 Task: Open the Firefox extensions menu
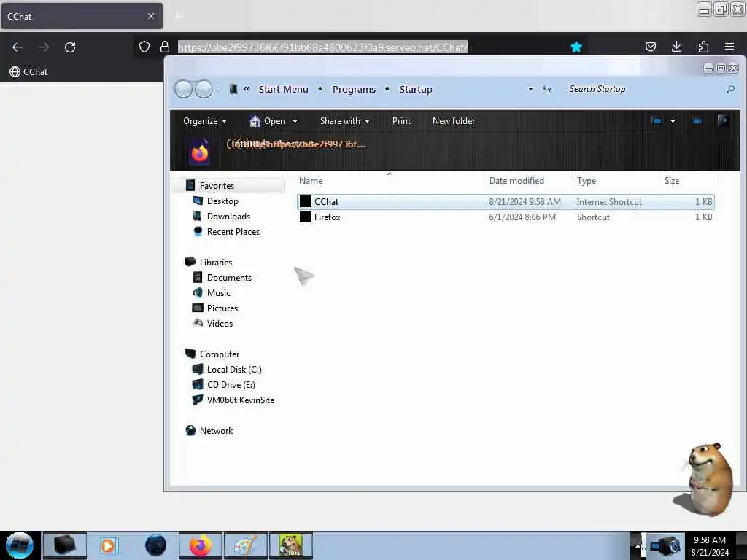703,47
